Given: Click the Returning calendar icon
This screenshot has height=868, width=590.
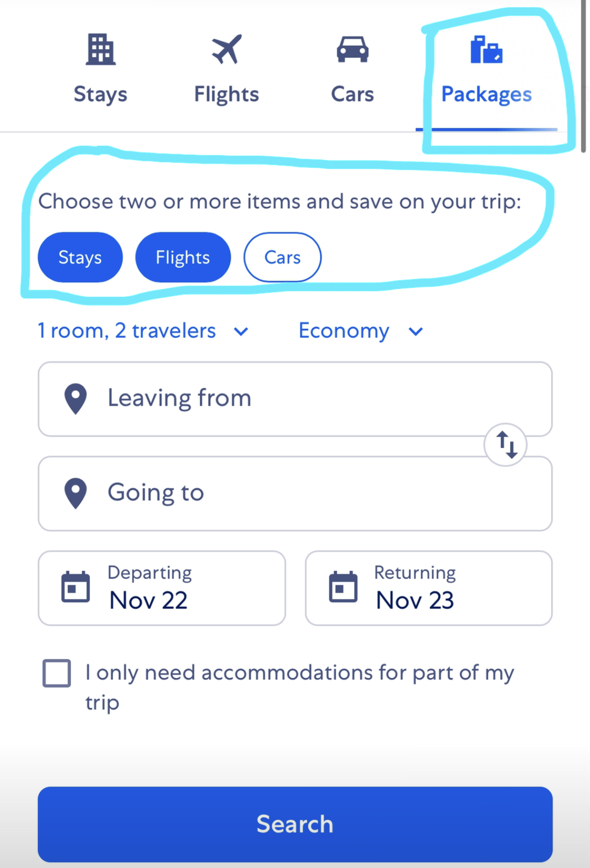Looking at the screenshot, I should pyautogui.click(x=343, y=587).
